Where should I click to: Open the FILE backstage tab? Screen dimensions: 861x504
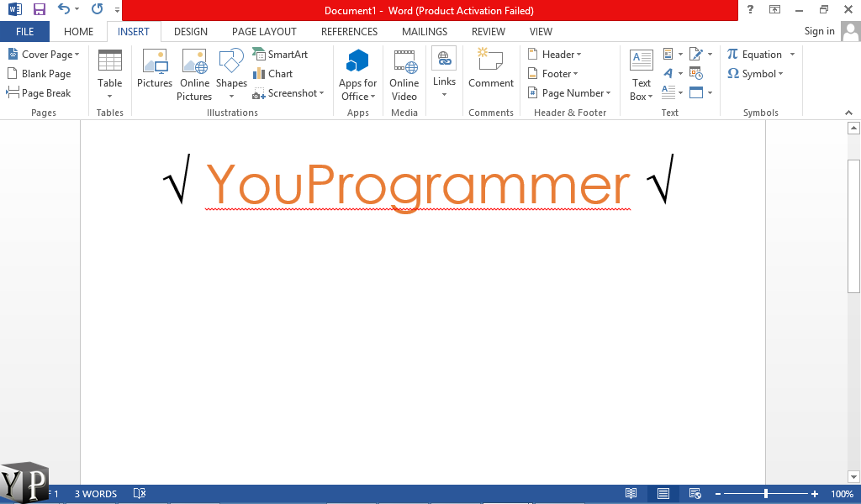[24, 32]
